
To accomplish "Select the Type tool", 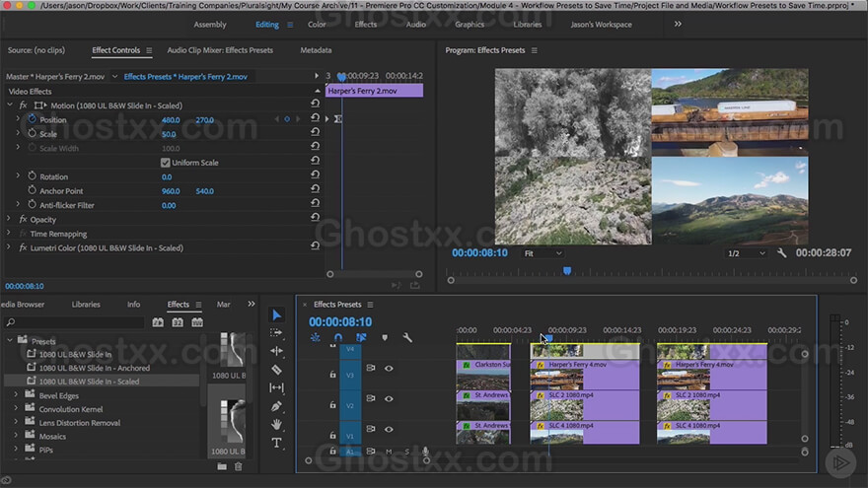I will pyautogui.click(x=276, y=443).
